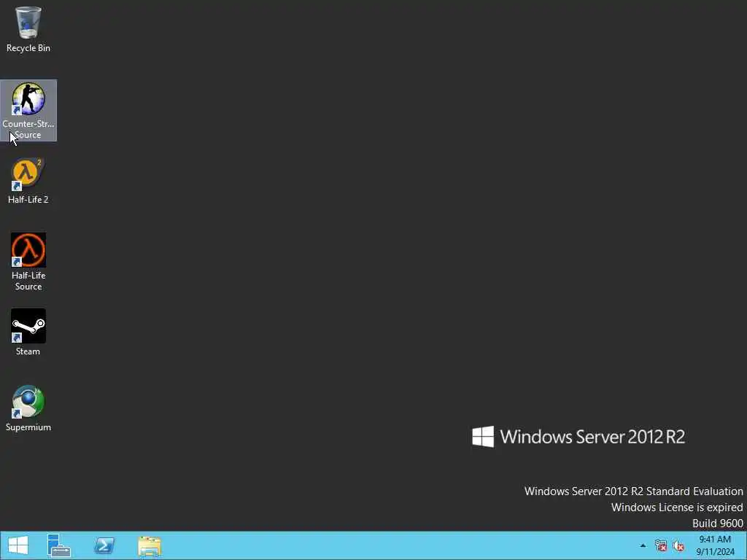Screen dimensions: 747x560
Task: Launch Server Manager from the taskbar
Action: 59,545
